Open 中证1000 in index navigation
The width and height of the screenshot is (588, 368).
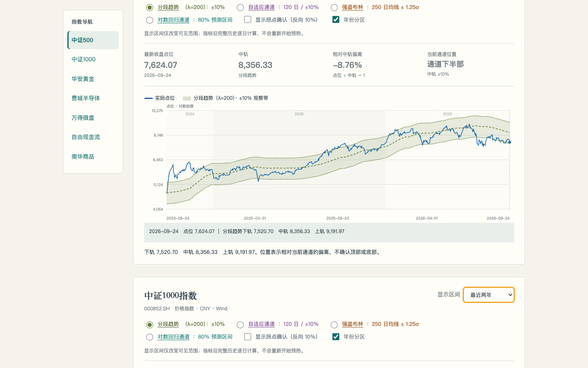pyautogui.click(x=93, y=59)
